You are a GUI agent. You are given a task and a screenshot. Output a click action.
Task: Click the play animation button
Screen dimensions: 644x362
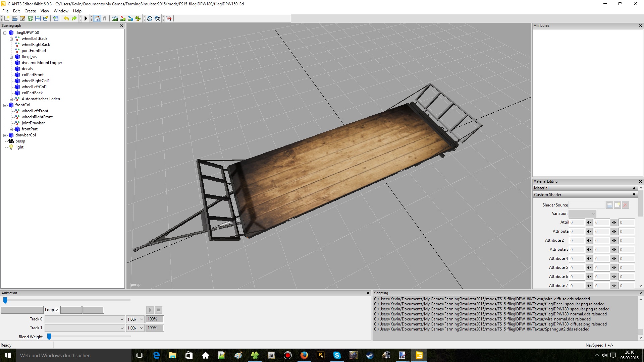150,310
